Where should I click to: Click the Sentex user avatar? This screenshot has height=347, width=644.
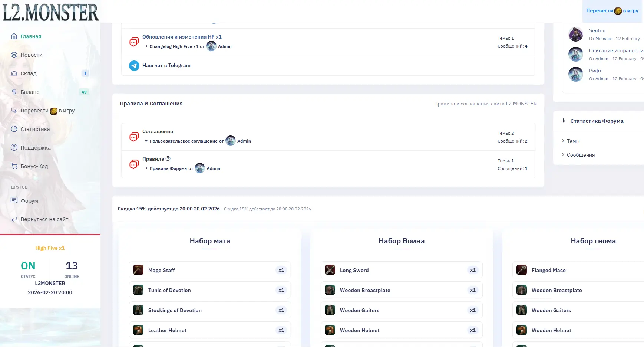coord(576,35)
